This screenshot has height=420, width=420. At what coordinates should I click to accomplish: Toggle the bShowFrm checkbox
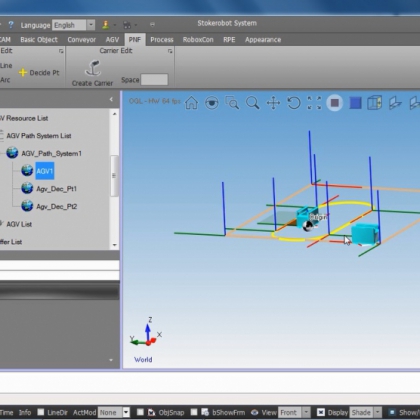point(194,412)
